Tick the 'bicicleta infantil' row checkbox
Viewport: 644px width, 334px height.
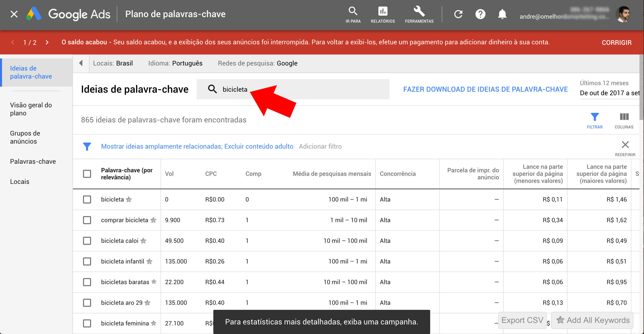pos(87,261)
